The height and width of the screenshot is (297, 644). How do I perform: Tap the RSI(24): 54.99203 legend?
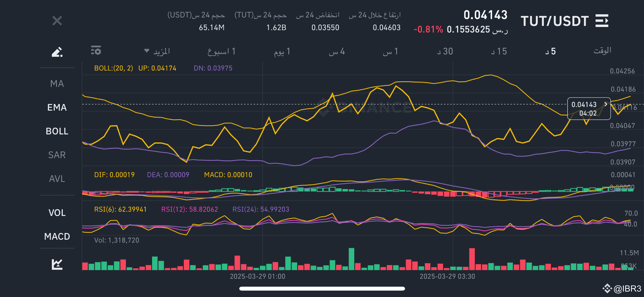[261, 209]
